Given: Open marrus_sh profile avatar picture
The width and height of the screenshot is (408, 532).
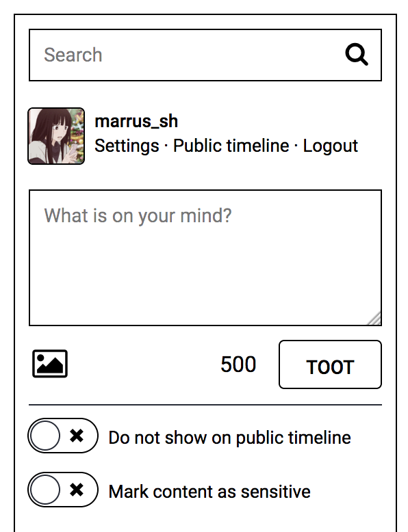Looking at the screenshot, I should coord(56,136).
